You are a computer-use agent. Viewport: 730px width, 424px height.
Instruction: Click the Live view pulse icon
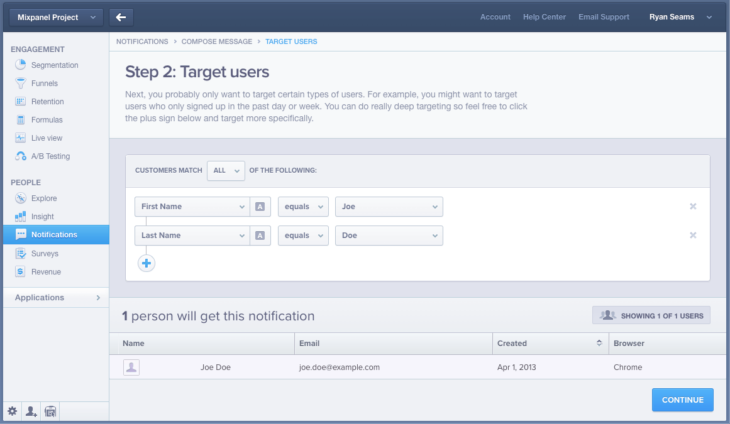coord(20,138)
